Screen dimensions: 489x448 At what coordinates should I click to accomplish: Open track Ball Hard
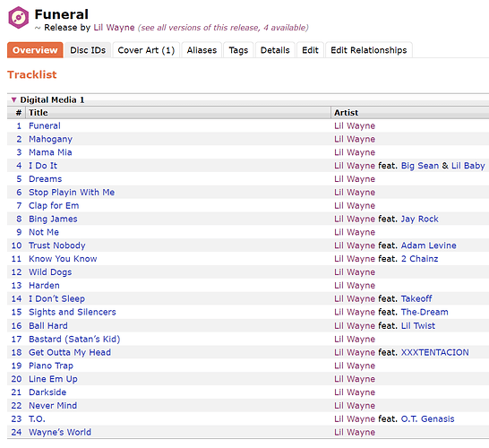click(48, 326)
